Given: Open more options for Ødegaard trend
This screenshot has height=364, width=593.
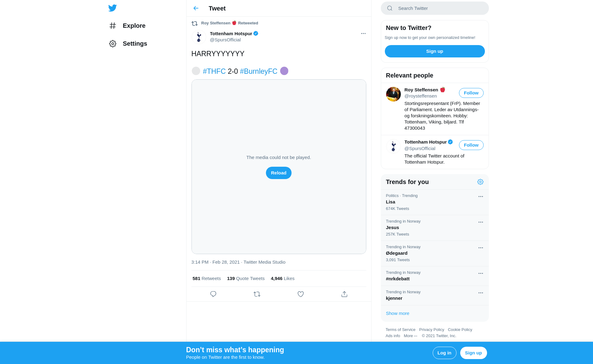Looking at the screenshot, I should coord(481,248).
